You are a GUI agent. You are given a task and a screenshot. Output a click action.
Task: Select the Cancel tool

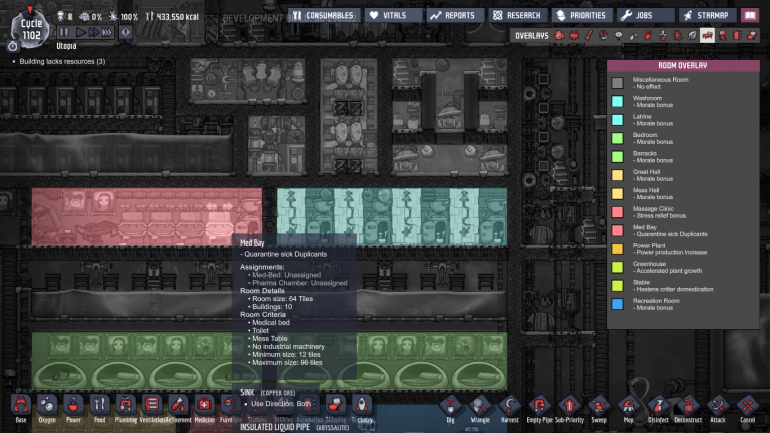pyautogui.click(x=747, y=408)
